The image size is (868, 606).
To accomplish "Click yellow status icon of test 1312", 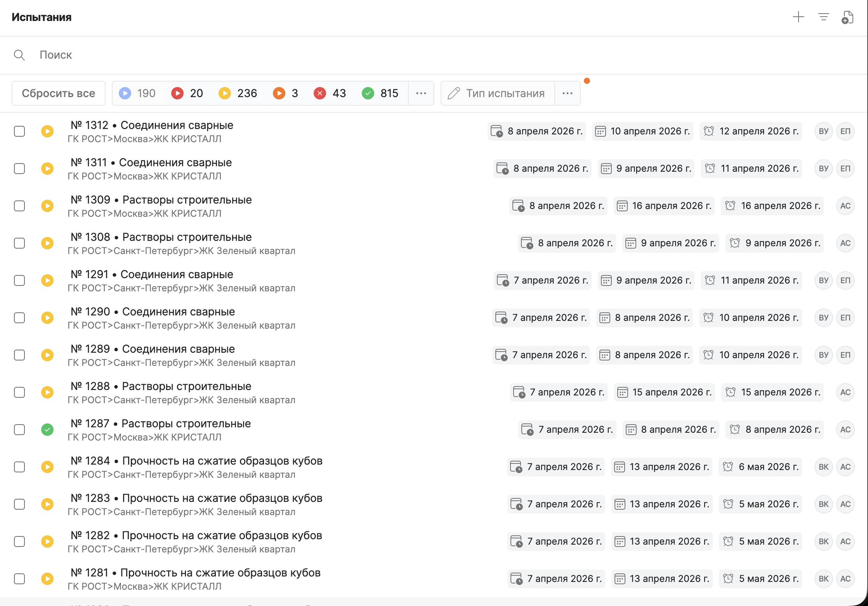I will pyautogui.click(x=47, y=131).
